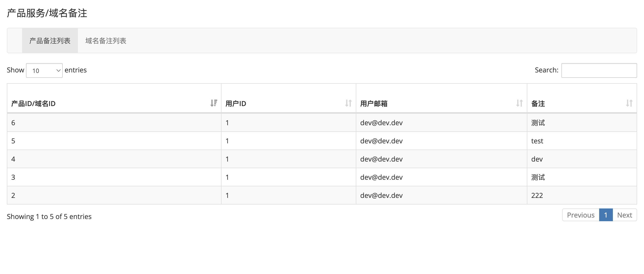Image resolution: width=644 pixels, height=274 pixels.
Task: Click the Previous pagination button
Action: point(581,215)
